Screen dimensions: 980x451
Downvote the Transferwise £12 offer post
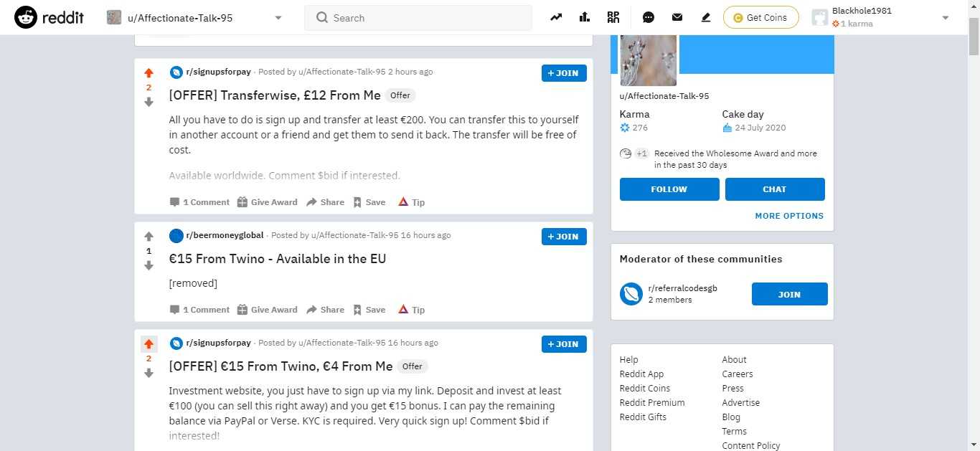[x=149, y=102]
